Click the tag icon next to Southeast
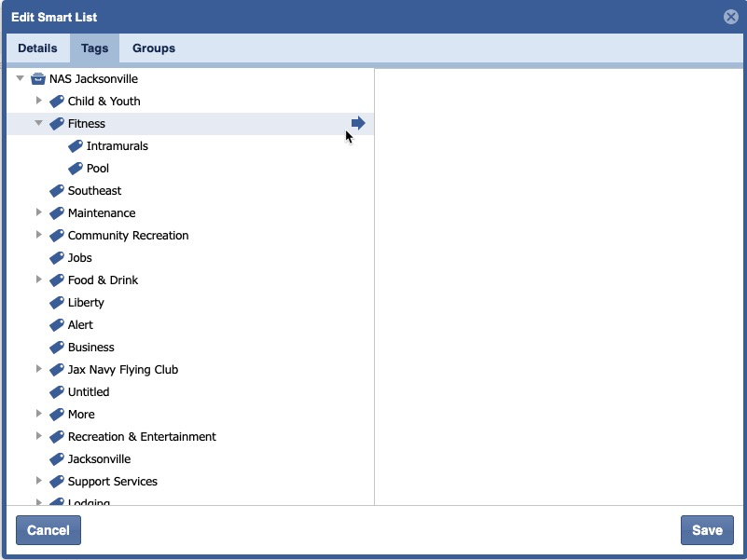 tap(57, 191)
